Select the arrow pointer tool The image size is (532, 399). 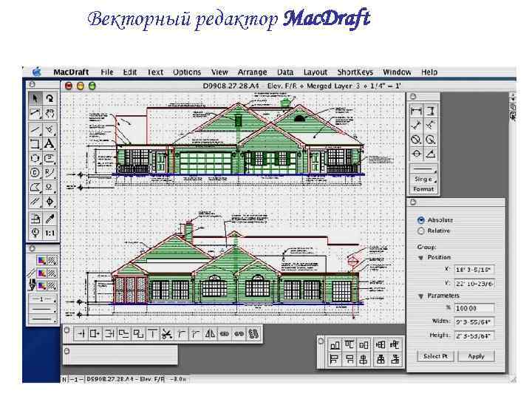35,98
